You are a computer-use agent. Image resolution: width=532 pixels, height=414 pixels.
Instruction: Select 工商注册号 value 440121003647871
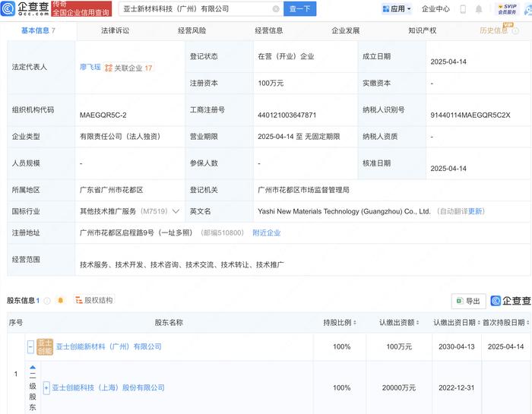[287, 115]
